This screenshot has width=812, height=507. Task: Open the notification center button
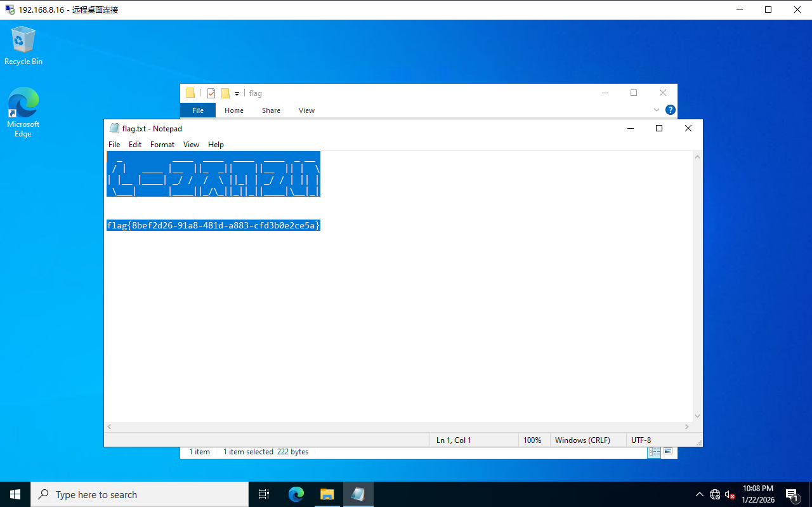point(792,494)
